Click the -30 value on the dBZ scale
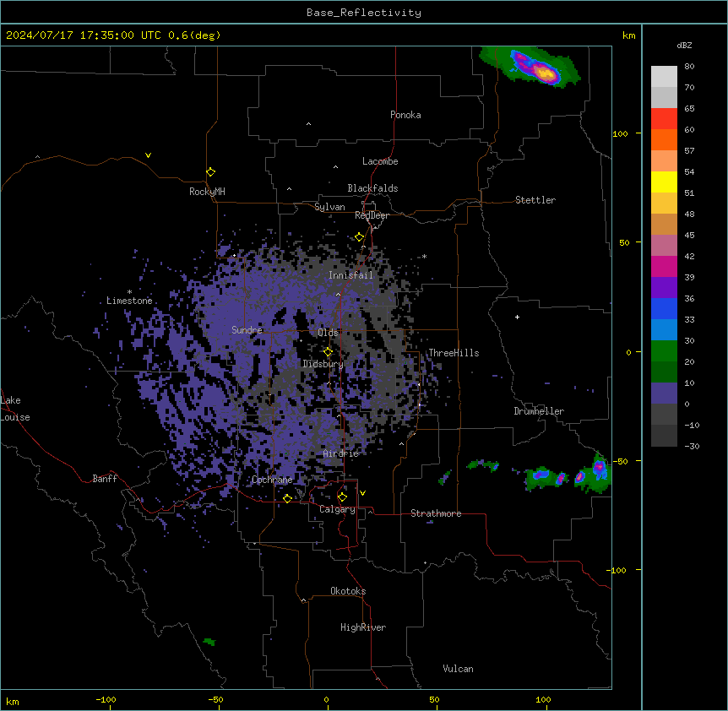 [692, 447]
